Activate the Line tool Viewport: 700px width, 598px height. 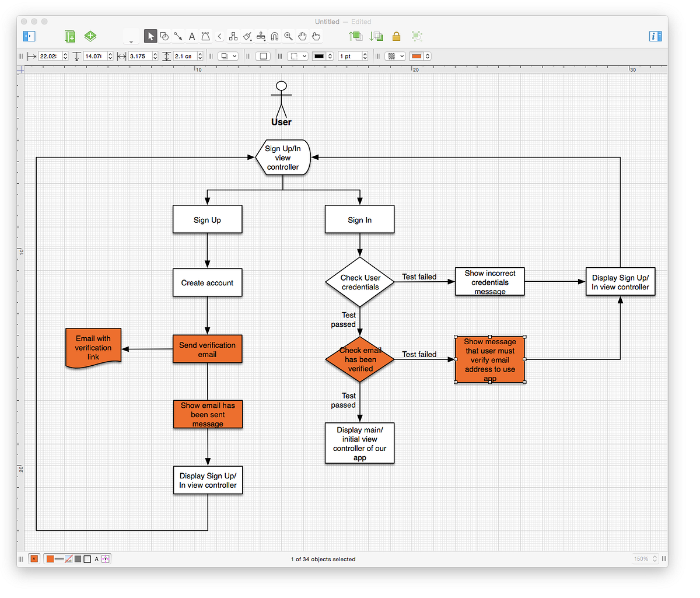click(x=178, y=36)
